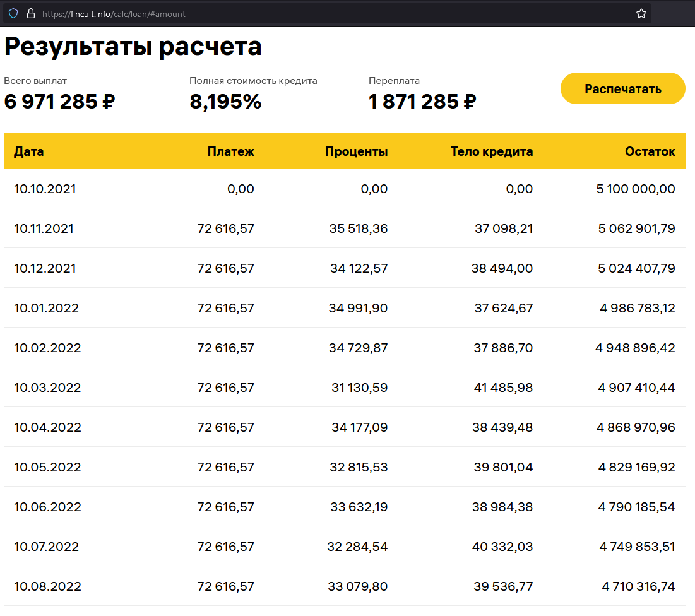
Task: Click the principal value 40 332,03
Action: [502, 547]
